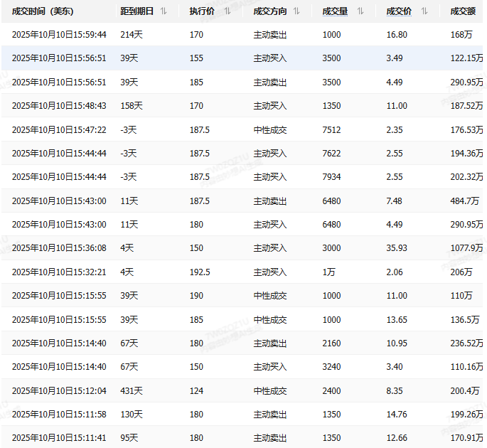Click the 16.80 price cell

click(397, 34)
